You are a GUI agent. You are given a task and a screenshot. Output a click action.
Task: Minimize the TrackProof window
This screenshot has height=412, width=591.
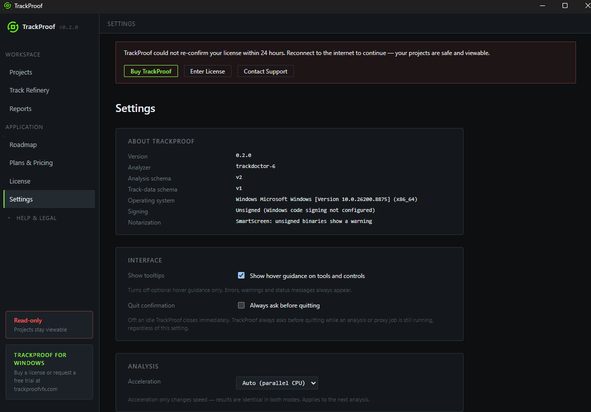[x=542, y=6]
